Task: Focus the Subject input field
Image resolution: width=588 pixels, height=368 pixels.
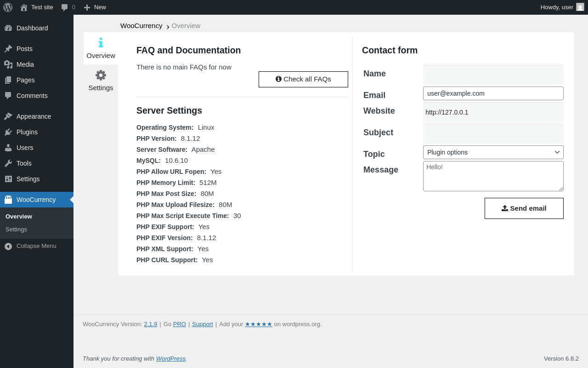Action: point(493,133)
